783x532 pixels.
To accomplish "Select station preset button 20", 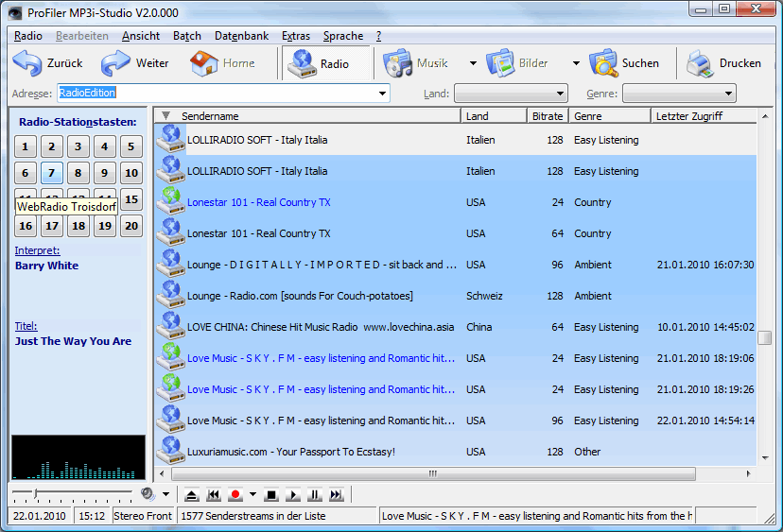I will [130, 226].
